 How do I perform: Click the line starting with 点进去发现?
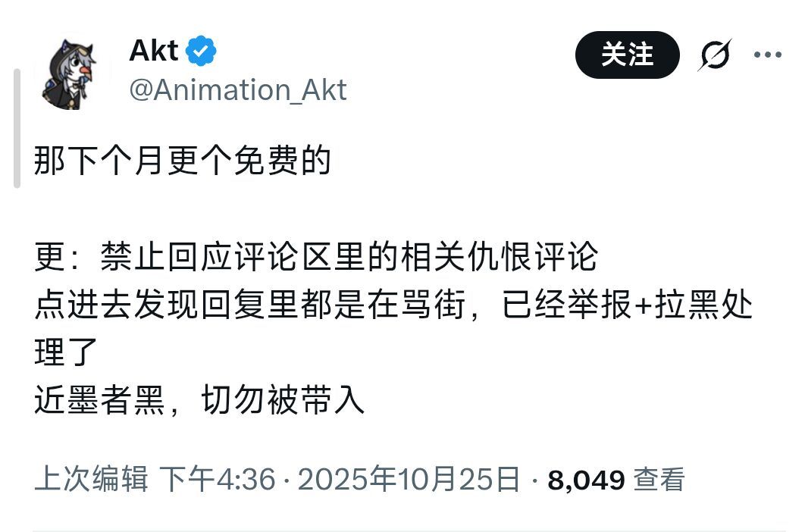click(393, 305)
